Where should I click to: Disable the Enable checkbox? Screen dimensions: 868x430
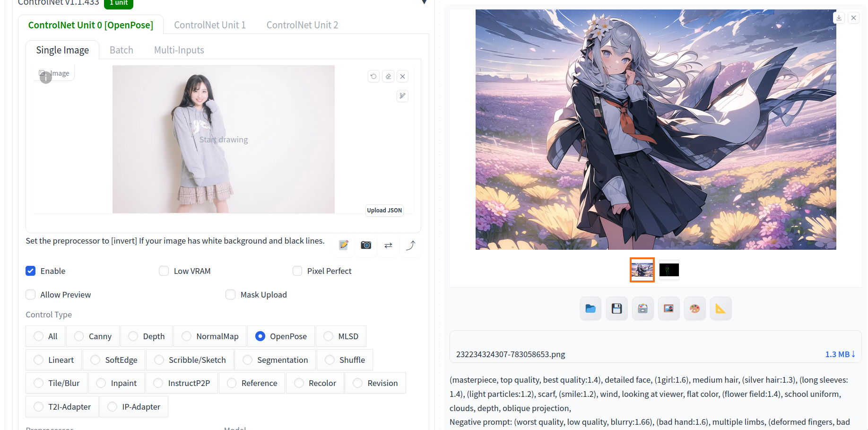tap(31, 271)
